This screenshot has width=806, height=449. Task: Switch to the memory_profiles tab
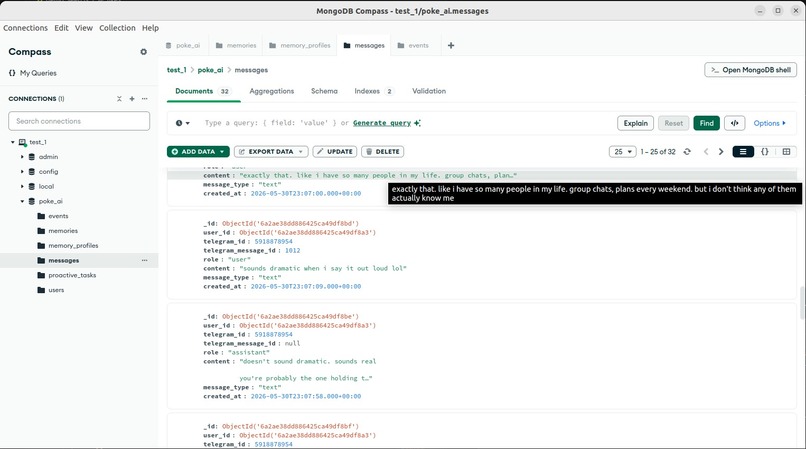300,45
